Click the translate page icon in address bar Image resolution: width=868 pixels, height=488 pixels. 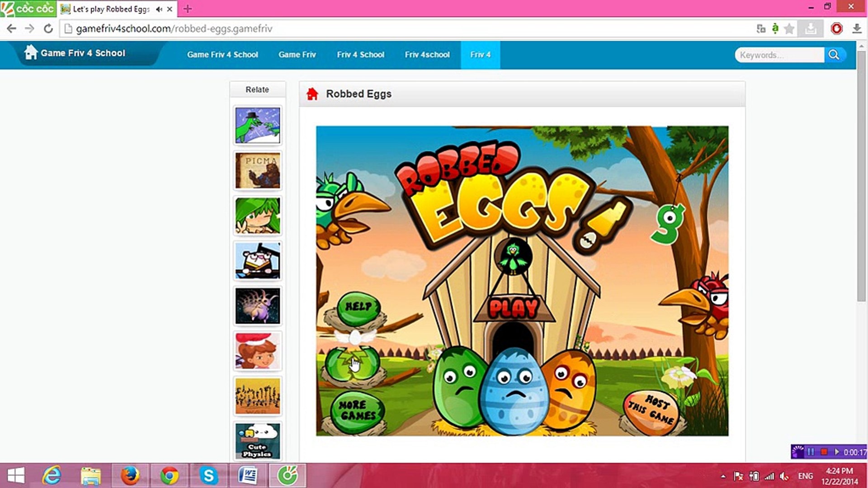tap(761, 29)
